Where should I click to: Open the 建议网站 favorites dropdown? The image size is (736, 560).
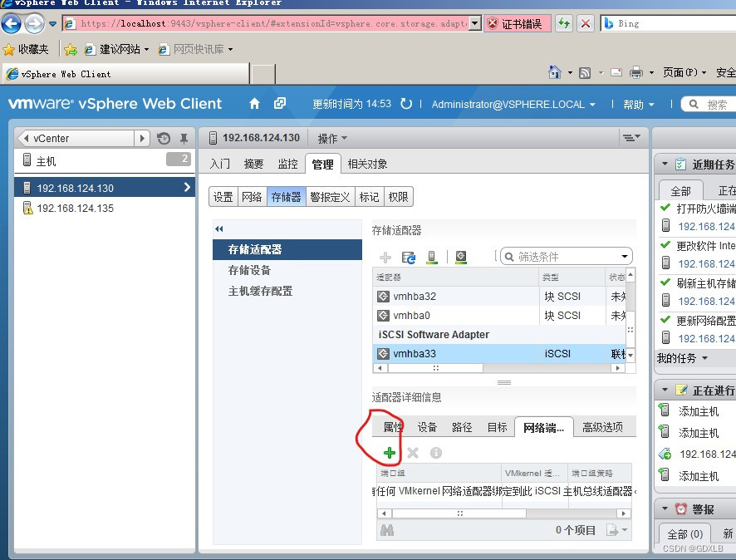(x=146, y=49)
